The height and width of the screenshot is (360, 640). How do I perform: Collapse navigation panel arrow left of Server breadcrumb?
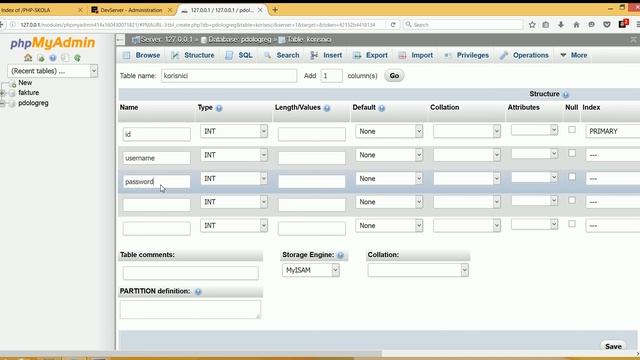click(x=120, y=40)
